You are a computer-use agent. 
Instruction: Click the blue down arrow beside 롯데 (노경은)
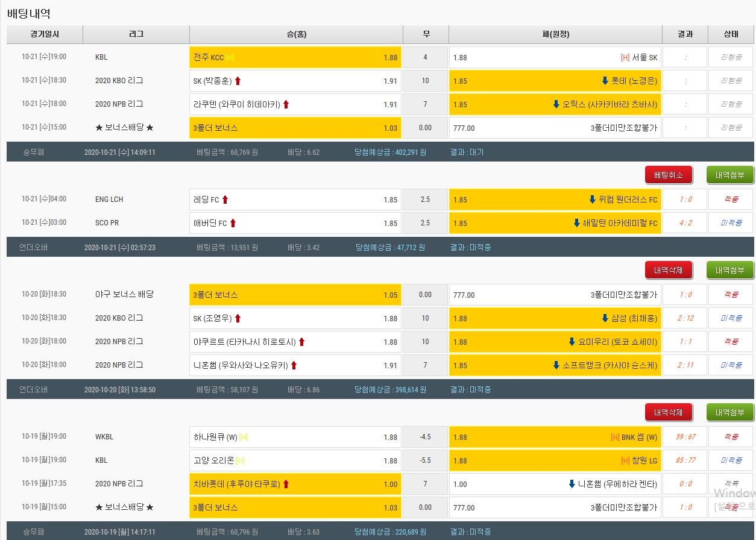click(605, 81)
